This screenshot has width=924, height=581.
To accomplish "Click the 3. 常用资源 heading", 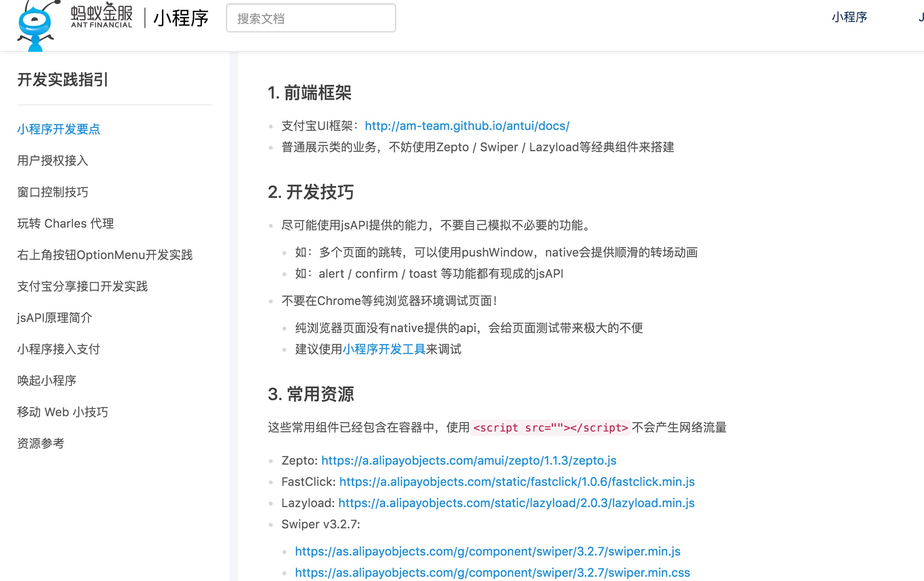I will pyautogui.click(x=311, y=394).
